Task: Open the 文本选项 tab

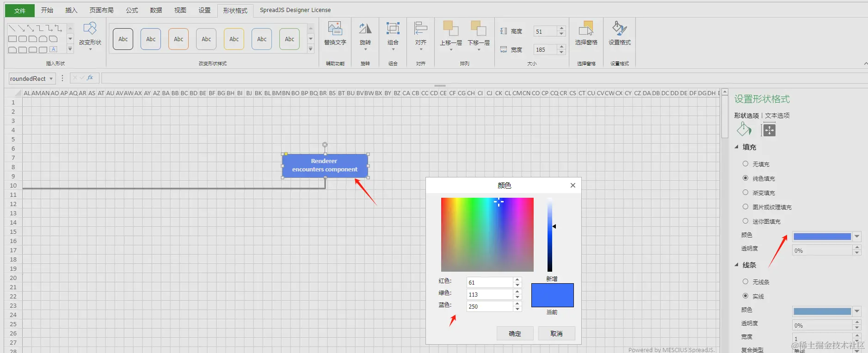Action: pyautogui.click(x=777, y=116)
